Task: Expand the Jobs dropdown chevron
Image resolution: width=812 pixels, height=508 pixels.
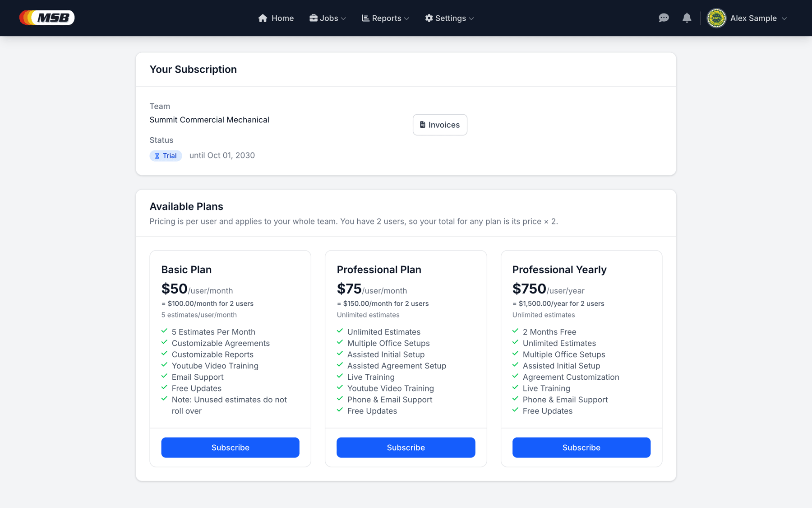Action: (344, 19)
